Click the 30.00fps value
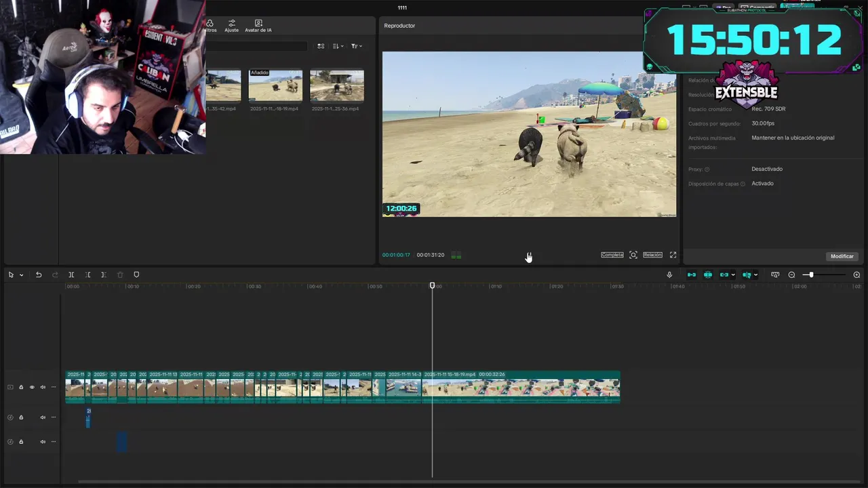 pyautogui.click(x=763, y=123)
